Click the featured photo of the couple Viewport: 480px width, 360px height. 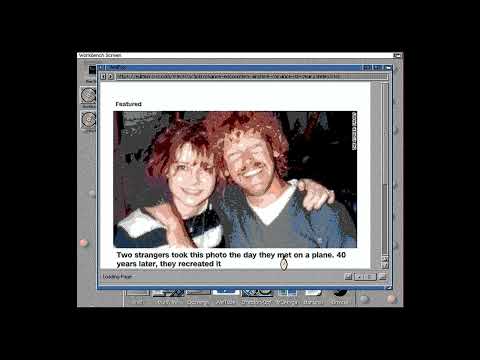pos(235,179)
